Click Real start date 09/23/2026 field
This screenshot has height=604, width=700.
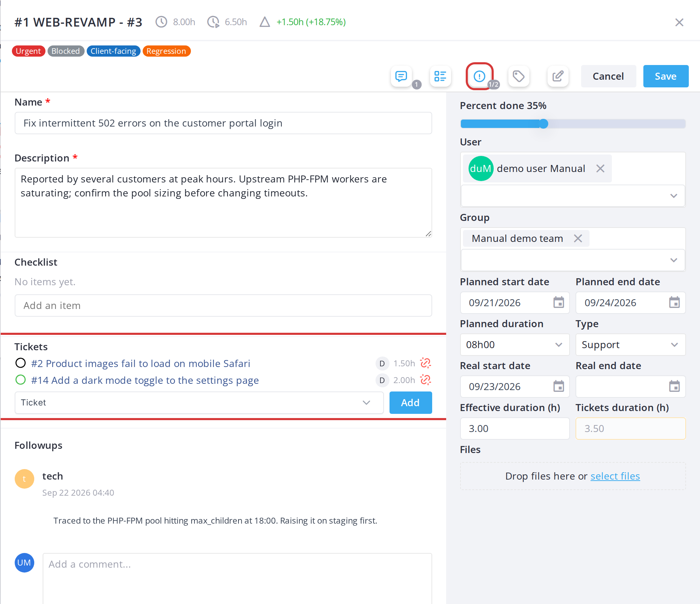point(515,387)
